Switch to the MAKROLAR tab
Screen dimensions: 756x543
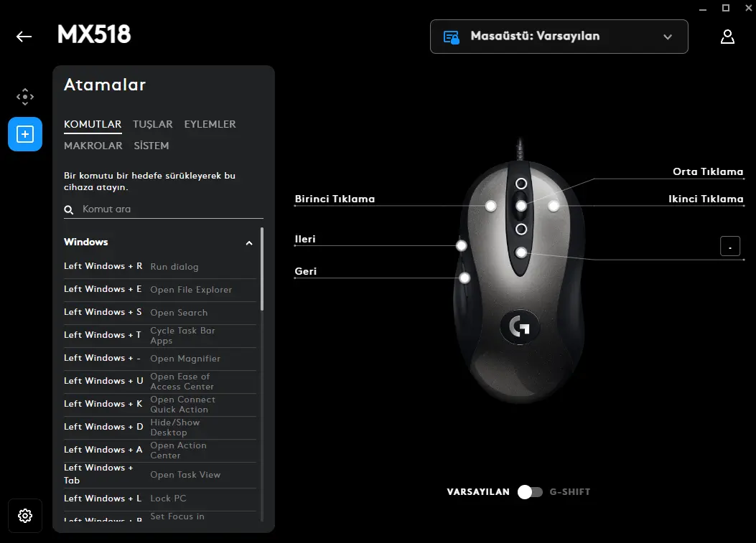pyautogui.click(x=93, y=146)
